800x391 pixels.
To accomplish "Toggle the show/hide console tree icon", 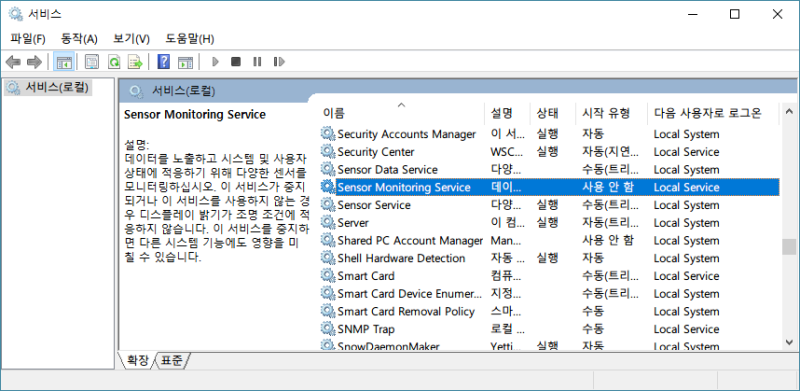I will [64, 62].
